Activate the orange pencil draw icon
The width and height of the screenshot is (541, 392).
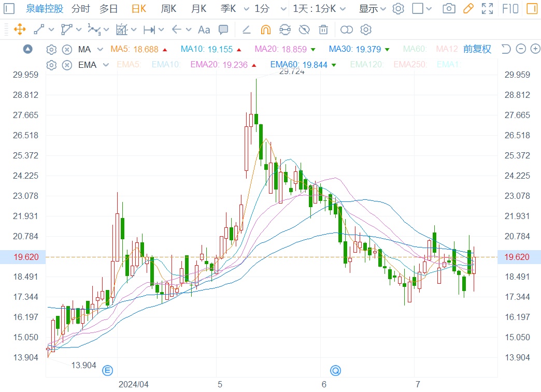(x=468, y=8)
